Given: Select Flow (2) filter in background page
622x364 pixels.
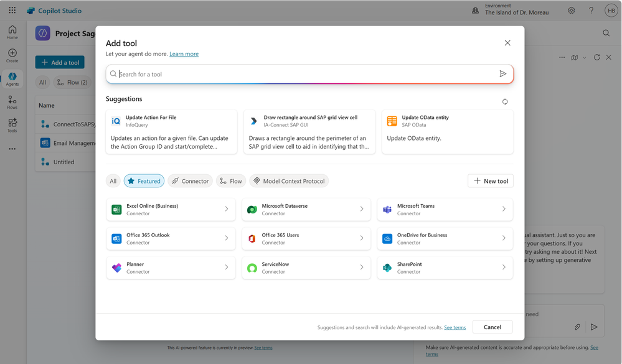Looking at the screenshot, I should click(x=72, y=83).
